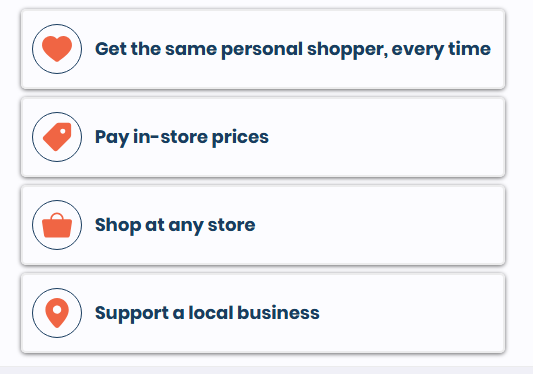533x374 pixels.
Task: Click the location pin icon
Action: pos(57,313)
